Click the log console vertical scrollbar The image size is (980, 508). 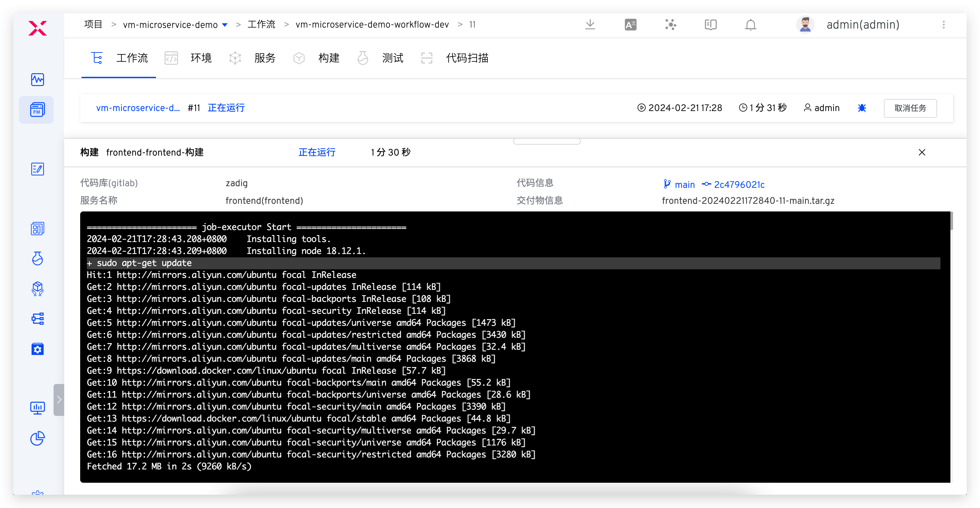(951, 221)
